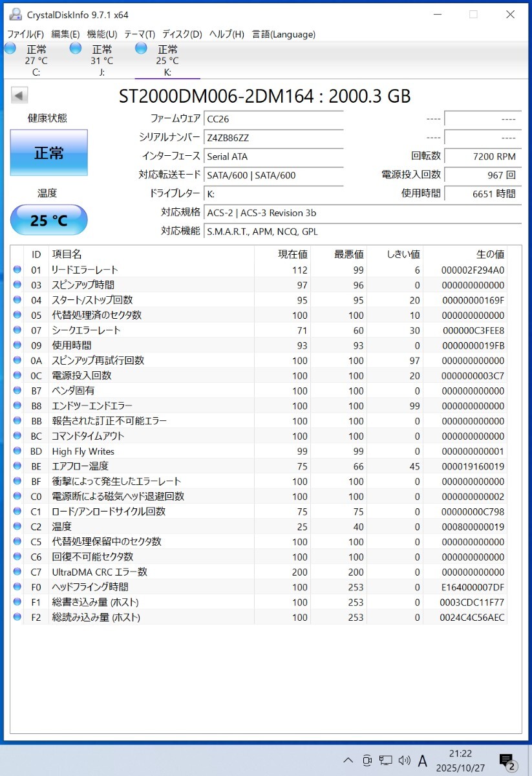Click the back arrow navigation button
Image resolution: width=532 pixels, height=776 pixels.
coord(19,95)
